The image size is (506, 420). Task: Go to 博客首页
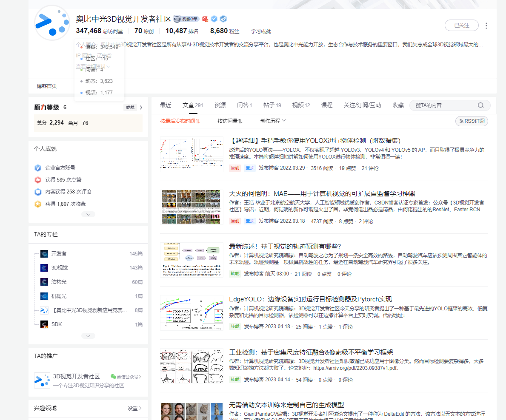pyautogui.click(x=47, y=86)
